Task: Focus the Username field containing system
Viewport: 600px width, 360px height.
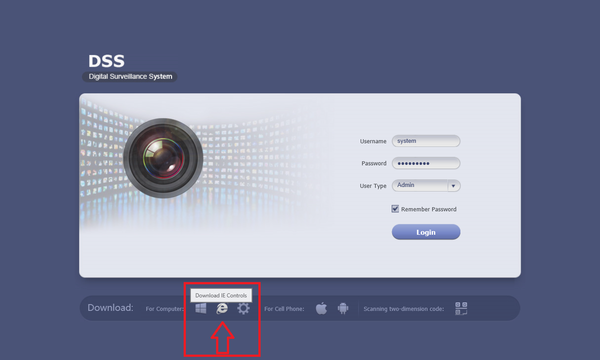Action: (x=426, y=141)
